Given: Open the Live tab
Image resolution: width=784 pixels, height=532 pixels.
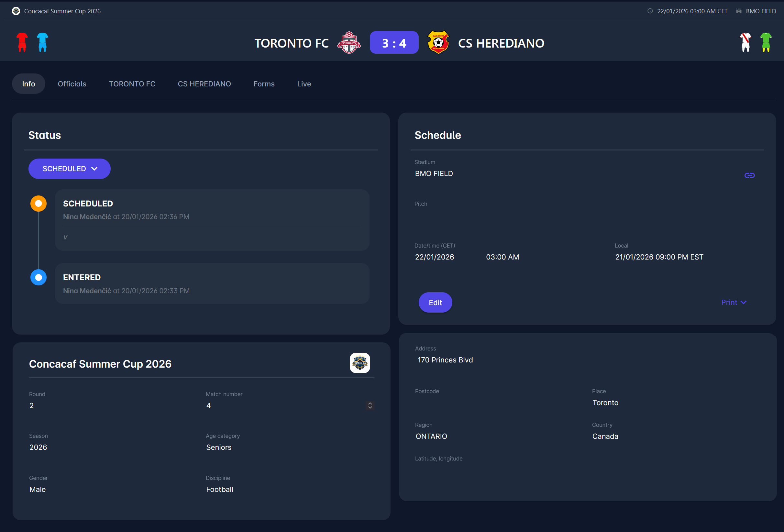Looking at the screenshot, I should (304, 84).
